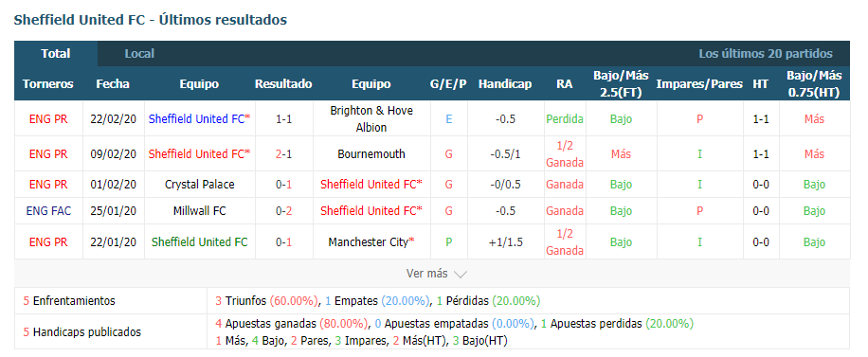Screen dimensions: 868x357
Task: Switch to the Local tab
Action: click(139, 54)
